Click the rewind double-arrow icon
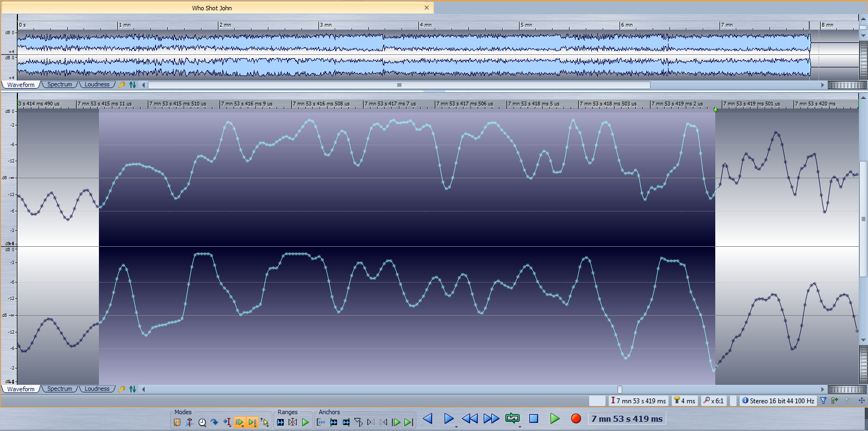868x431 pixels. coord(470,418)
